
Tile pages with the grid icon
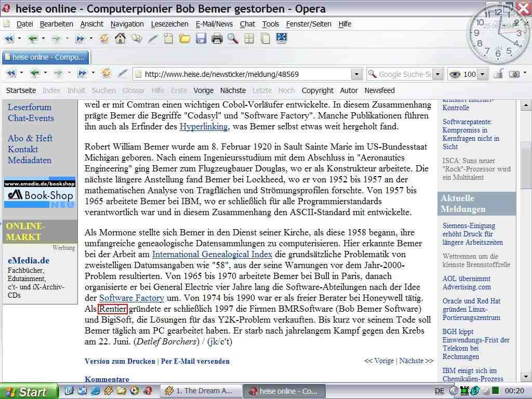[x=249, y=38]
